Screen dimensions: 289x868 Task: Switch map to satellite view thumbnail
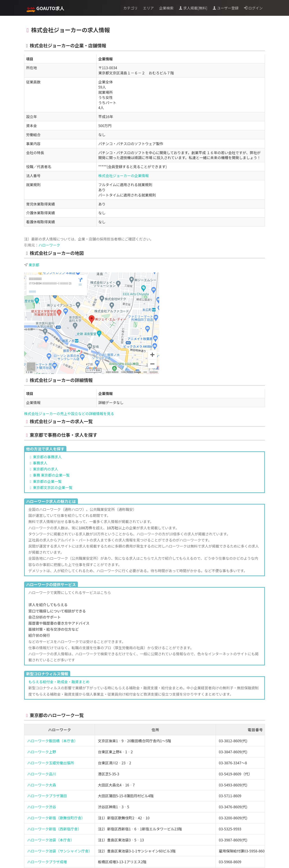[31, 367]
